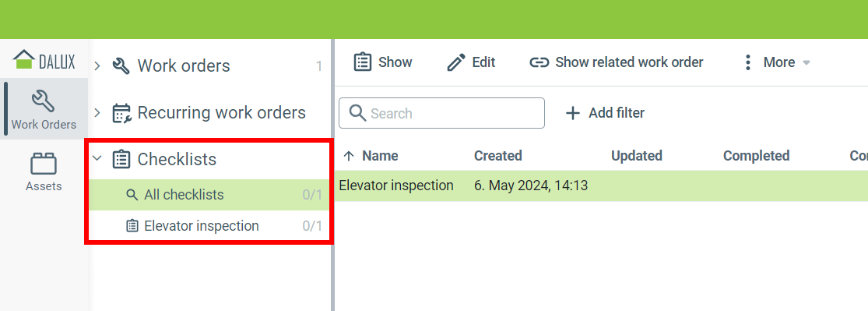Select the Elevator inspection table row
The image size is (868, 311).
601,186
